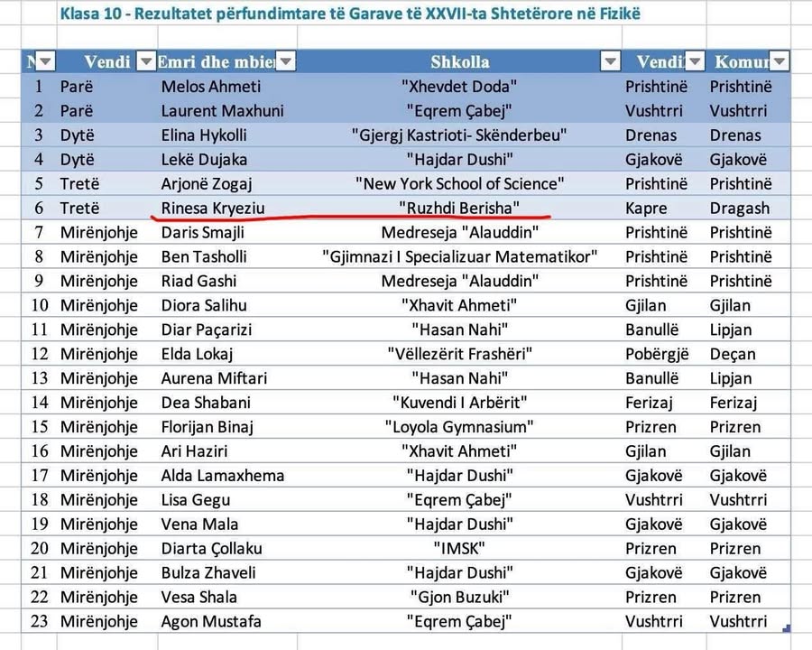Open the filter dropdown for the Shkolla column

611,61
